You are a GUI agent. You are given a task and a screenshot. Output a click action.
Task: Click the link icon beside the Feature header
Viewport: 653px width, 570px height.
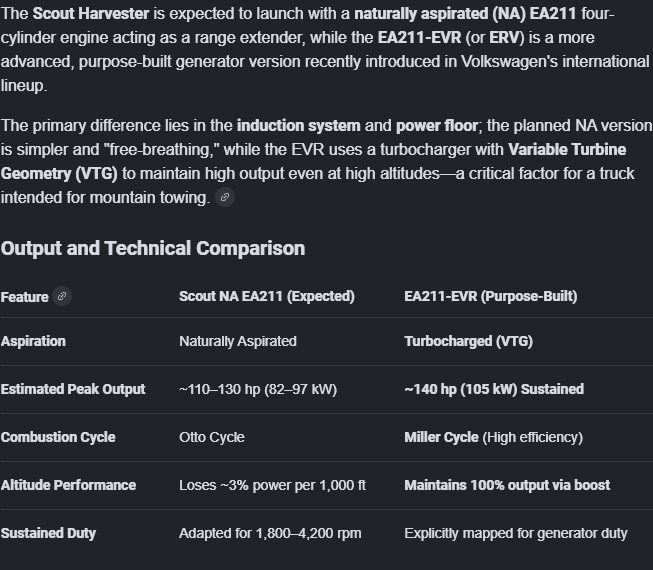tap(62, 297)
